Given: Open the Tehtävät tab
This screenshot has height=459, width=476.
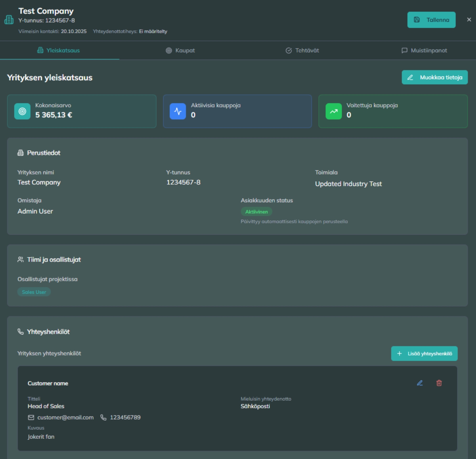Looking at the screenshot, I should click(302, 50).
